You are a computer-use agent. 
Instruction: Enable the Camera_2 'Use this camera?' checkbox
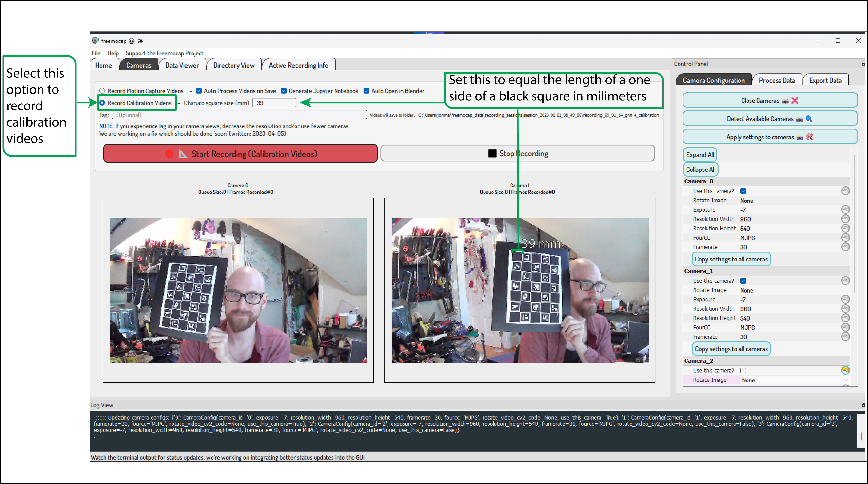(x=743, y=370)
